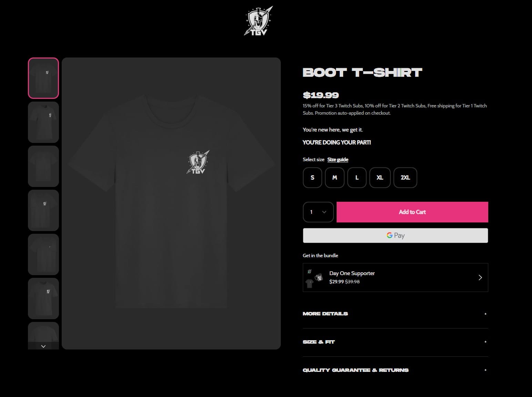The width and height of the screenshot is (532, 397).
Task: Select the third shirt thumbnail
Action: coord(43,166)
